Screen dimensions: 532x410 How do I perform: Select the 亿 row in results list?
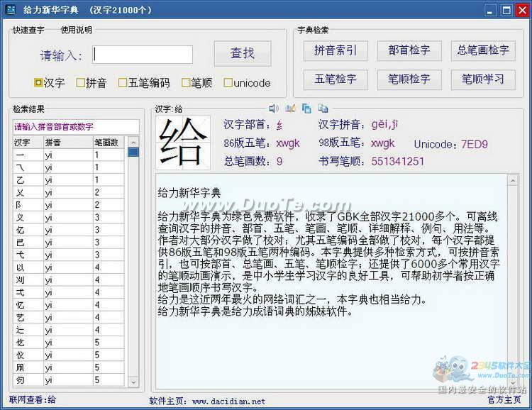[69, 230]
